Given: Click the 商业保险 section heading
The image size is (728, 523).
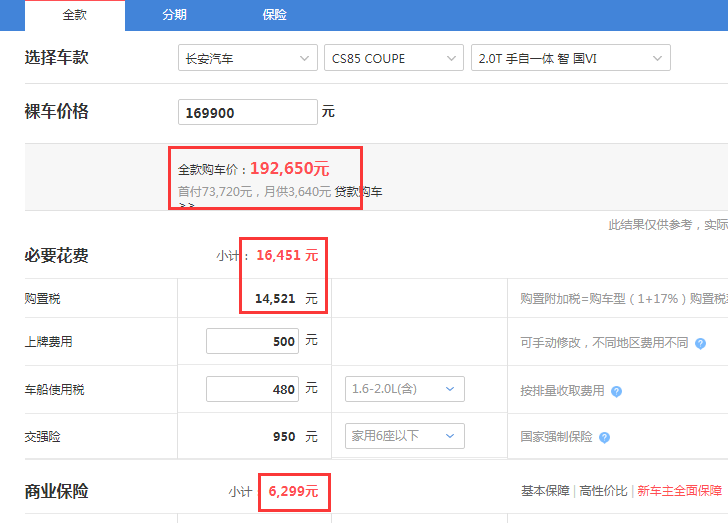Looking at the screenshot, I should 57,491.
